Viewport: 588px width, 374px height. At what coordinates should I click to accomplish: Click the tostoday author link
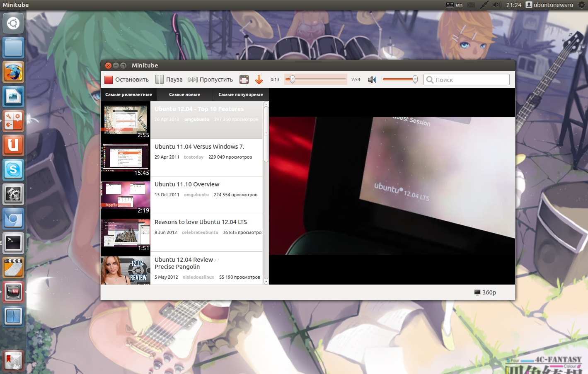pos(194,157)
